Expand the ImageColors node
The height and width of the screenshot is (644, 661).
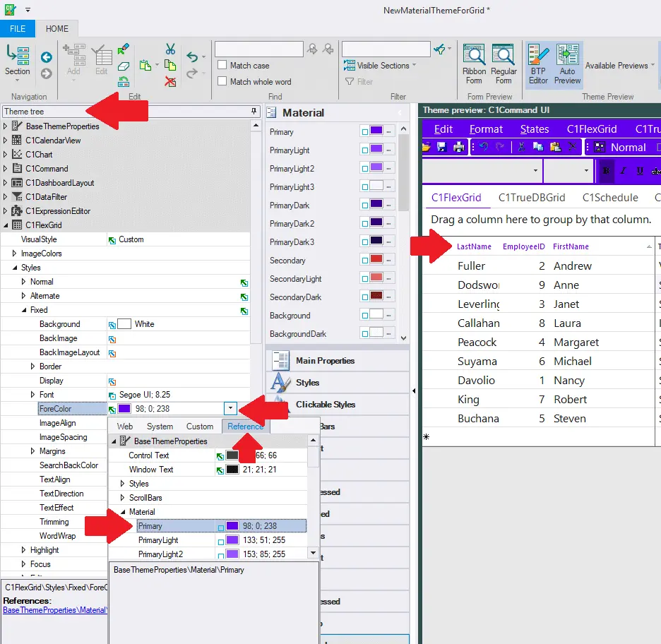click(14, 254)
